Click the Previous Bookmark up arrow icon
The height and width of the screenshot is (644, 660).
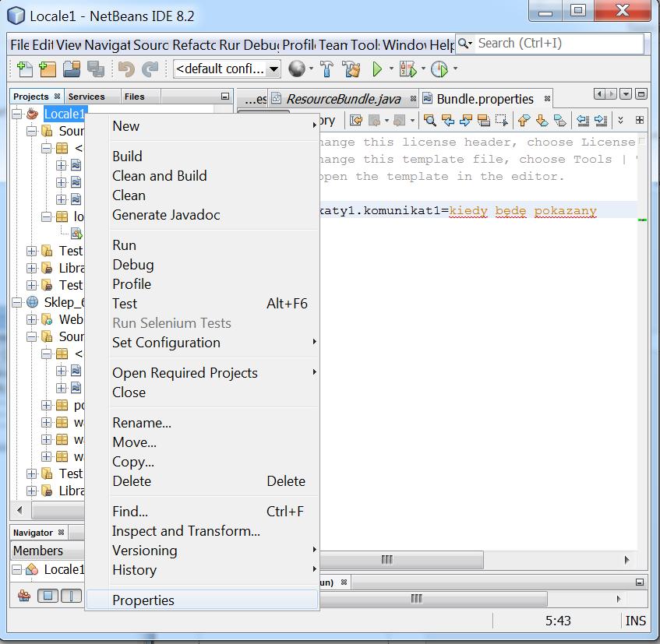point(524,121)
